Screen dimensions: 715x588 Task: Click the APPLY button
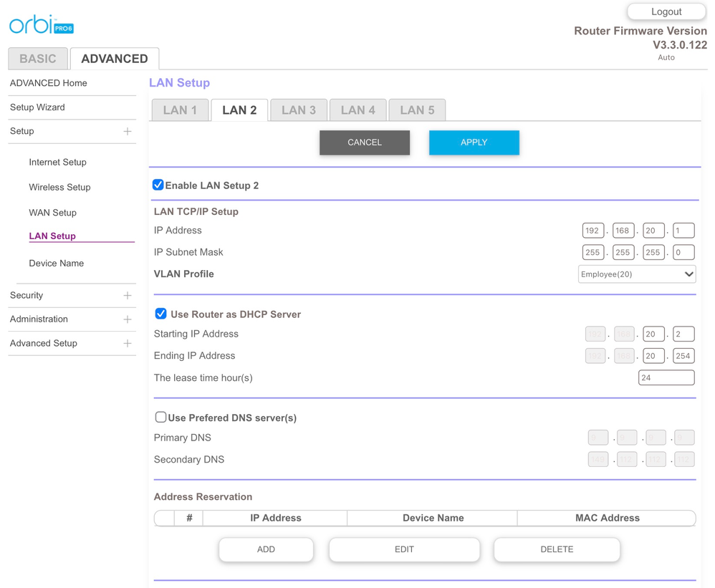(474, 143)
